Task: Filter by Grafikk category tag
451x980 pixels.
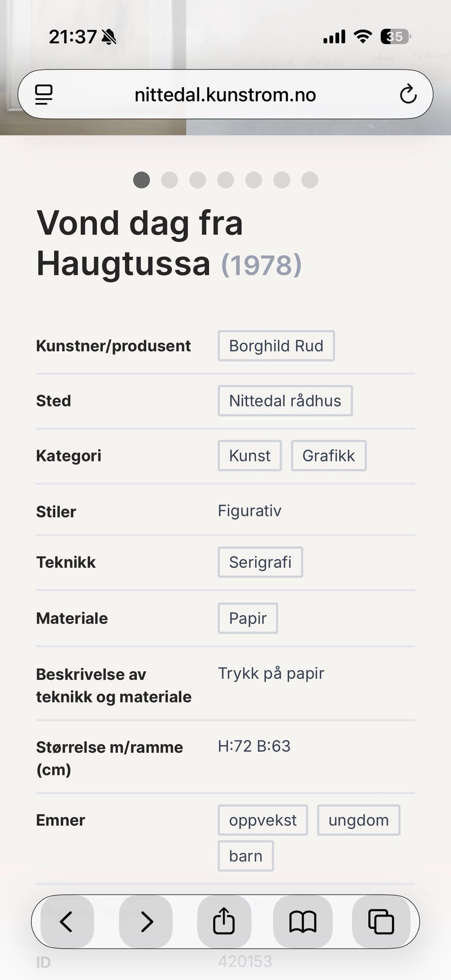Action: tap(328, 456)
